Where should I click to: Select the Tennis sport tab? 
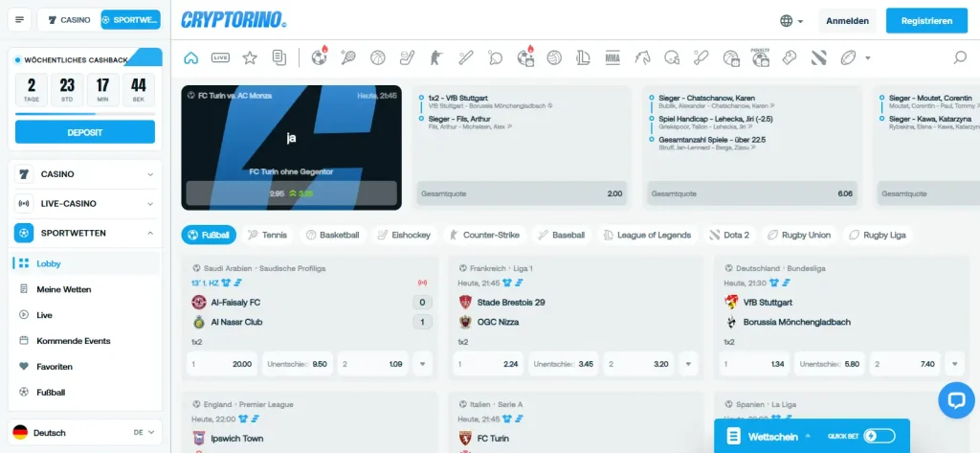(x=268, y=236)
